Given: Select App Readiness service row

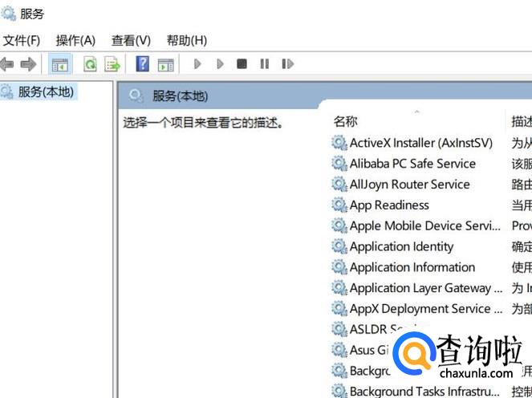Looking at the screenshot, I should pyautogui.click(x=389, y=205).
